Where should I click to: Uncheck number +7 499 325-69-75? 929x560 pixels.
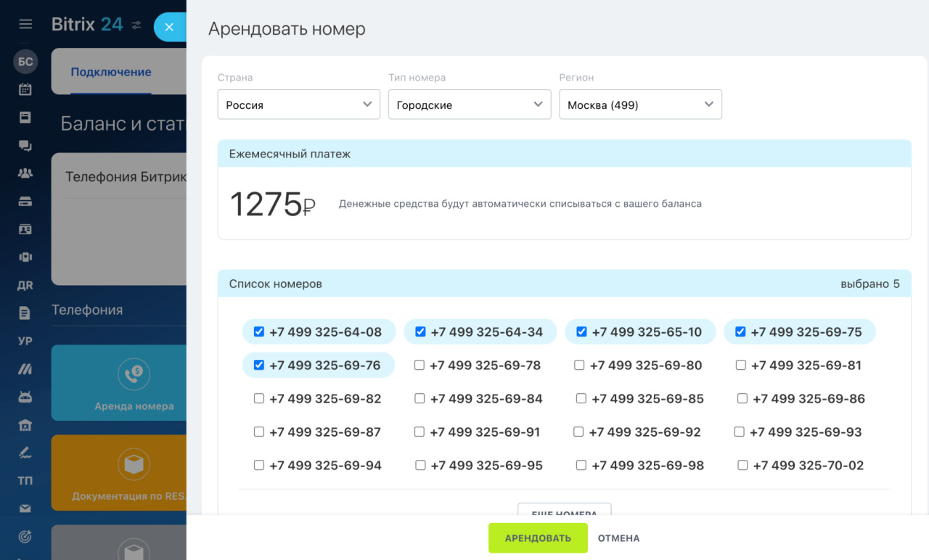coord(740,332)
